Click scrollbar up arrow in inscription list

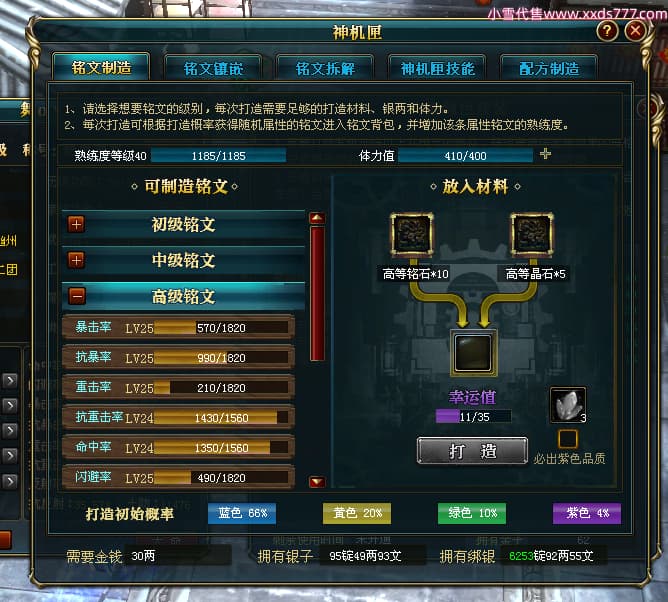317,219
